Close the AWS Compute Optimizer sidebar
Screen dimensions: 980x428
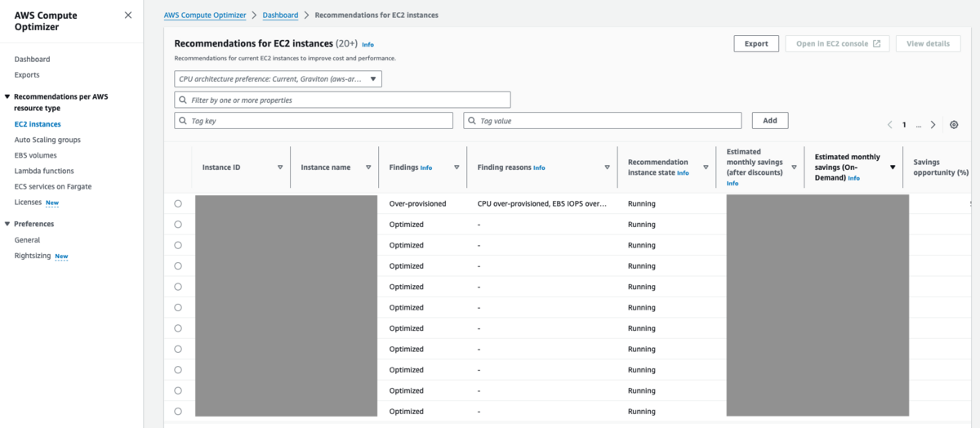coord(128,15)
